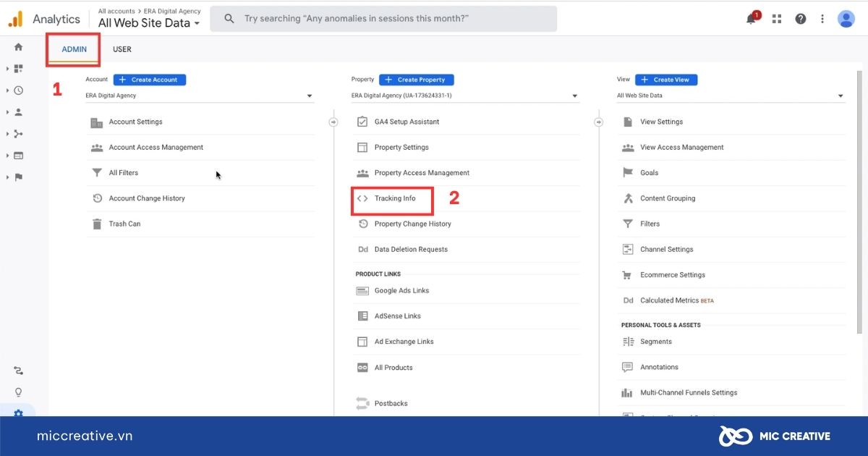Screen dimensions: 868x456
Task: Expand the Realtime sidebar arrow
Action: point(7,90)
